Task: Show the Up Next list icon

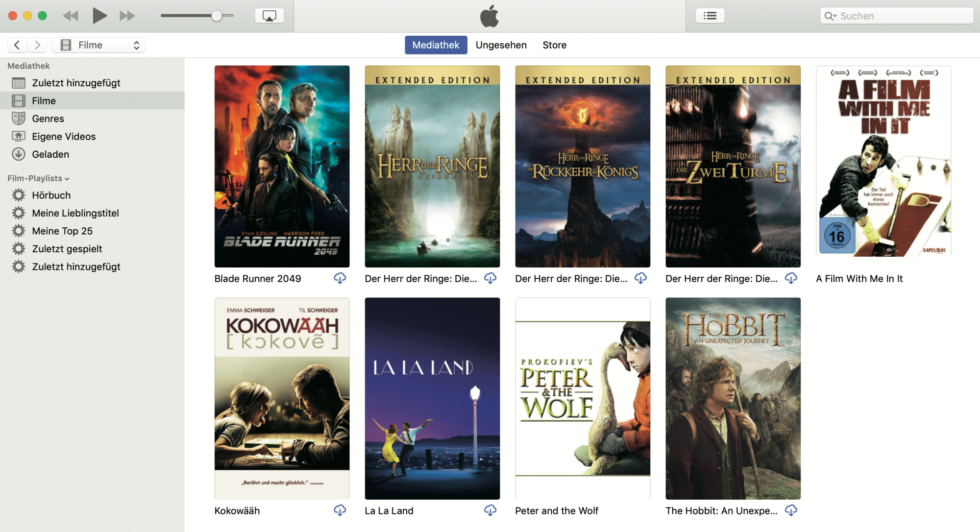Action: (710, 16)
